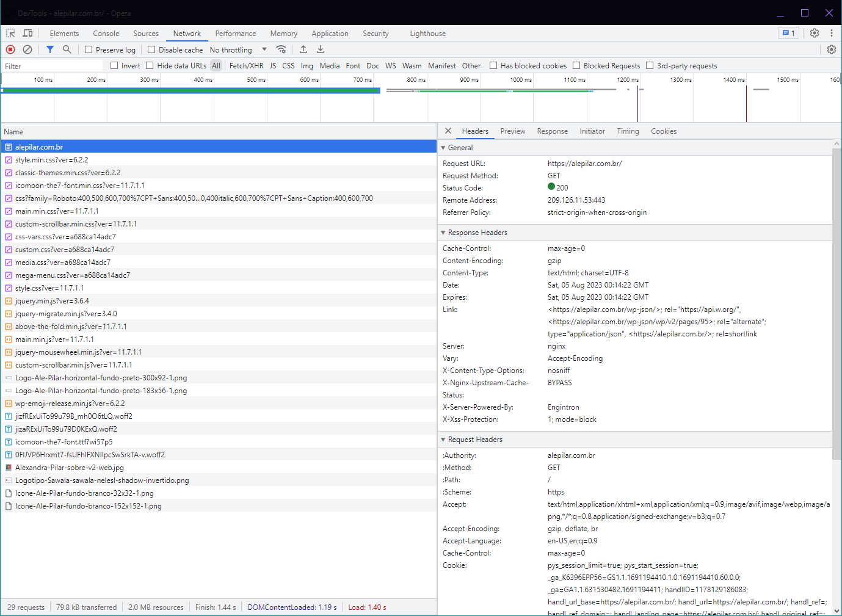Collapse the Request Headers section

(x=474, y=440)
